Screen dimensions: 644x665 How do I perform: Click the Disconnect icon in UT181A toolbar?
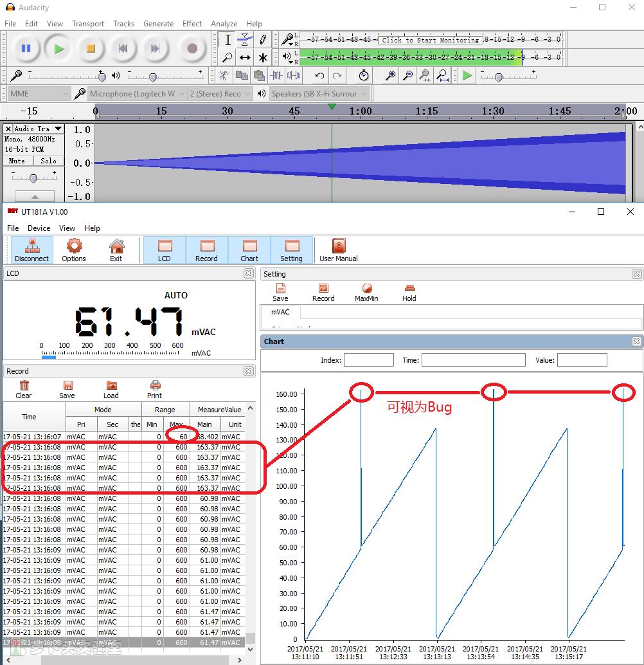32,250
